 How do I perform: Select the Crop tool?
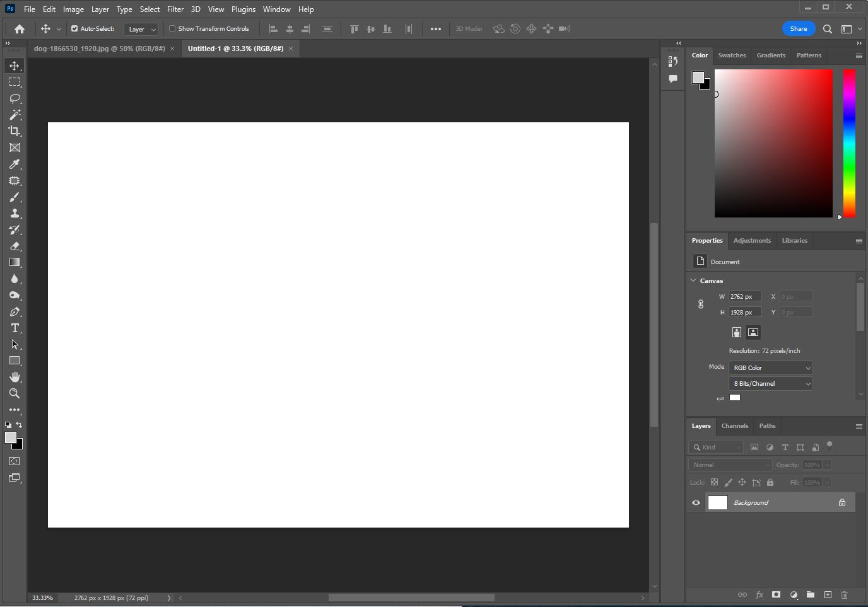tap(15, 131)
